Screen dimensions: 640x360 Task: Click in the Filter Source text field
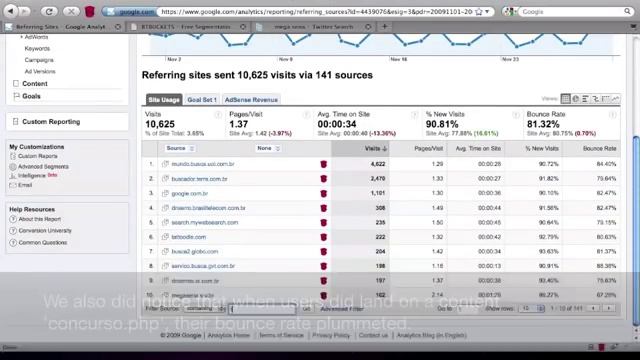pyautogui.click(x=262, y=309)
